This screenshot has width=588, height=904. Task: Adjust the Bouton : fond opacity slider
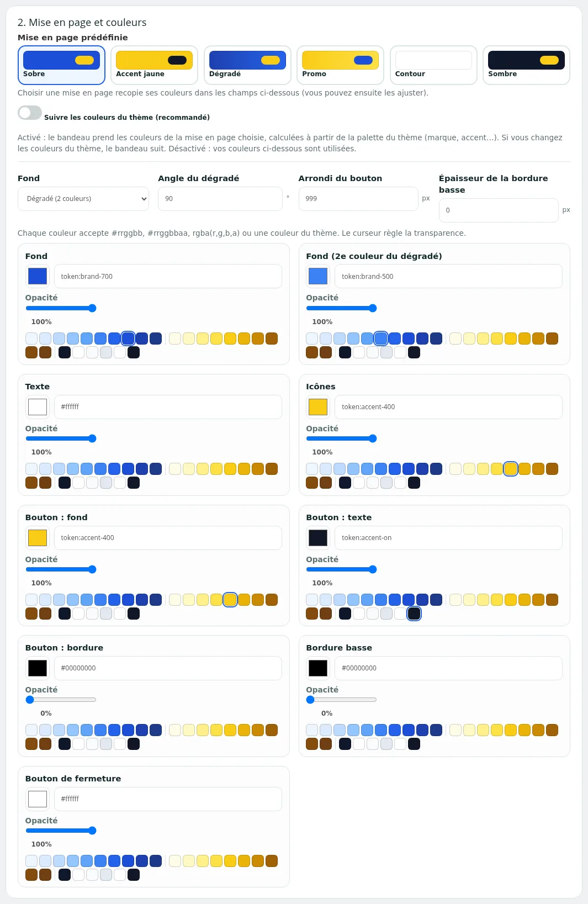pyautogui.click(x=61, y=569)
